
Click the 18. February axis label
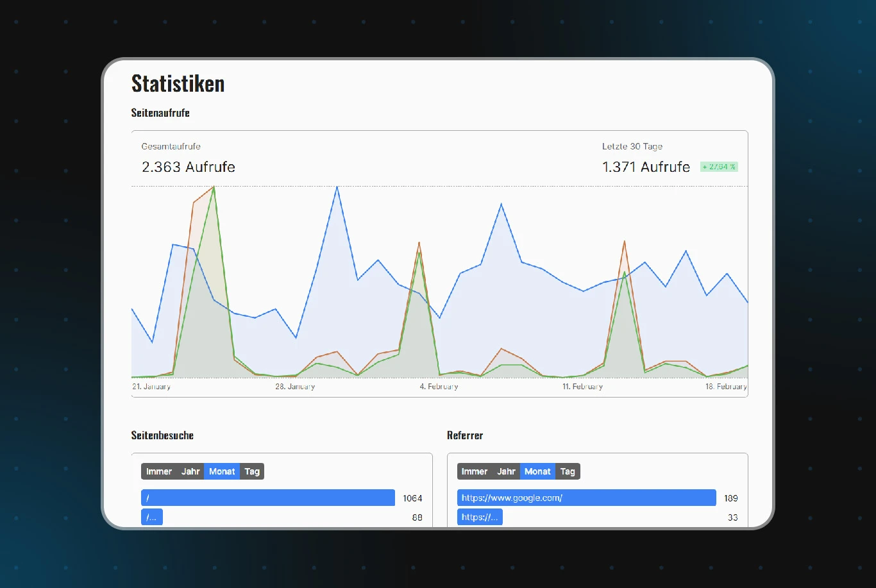(x=726, y=387)
